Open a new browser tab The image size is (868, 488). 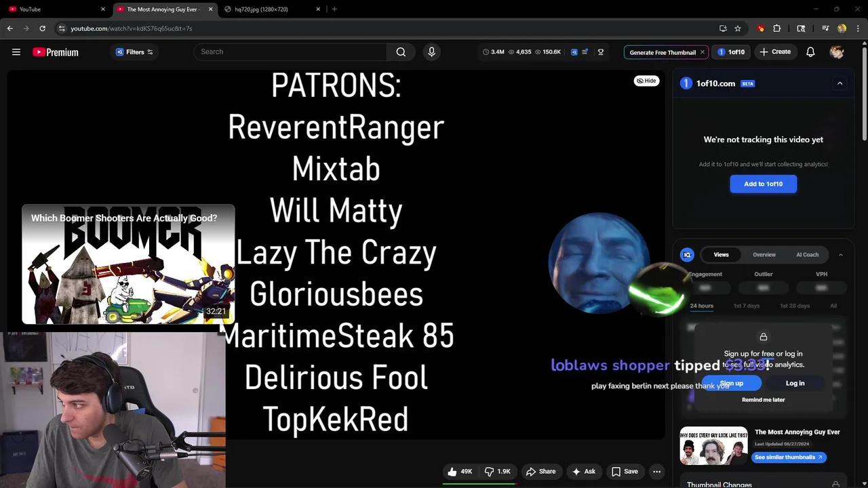(334, 9)
